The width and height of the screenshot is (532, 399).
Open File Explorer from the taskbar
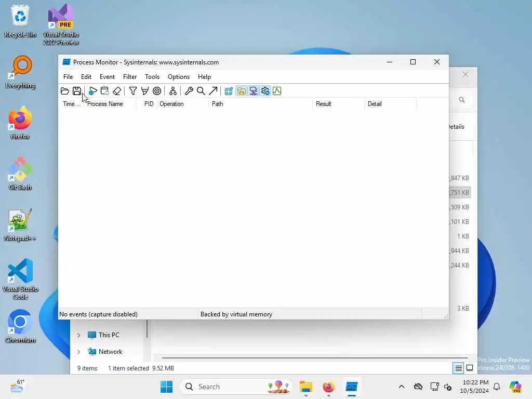click(x=305, y=387)
